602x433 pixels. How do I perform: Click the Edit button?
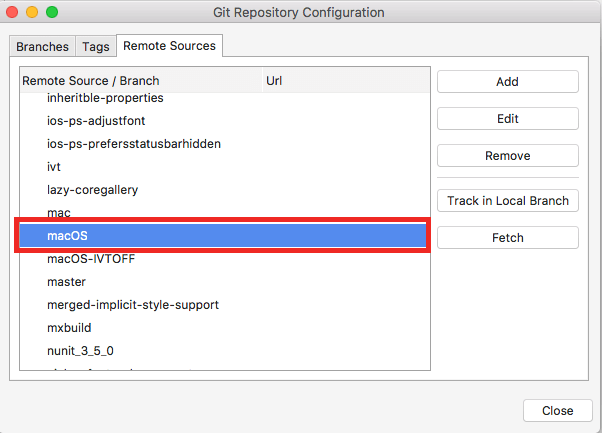click(507, 119)
